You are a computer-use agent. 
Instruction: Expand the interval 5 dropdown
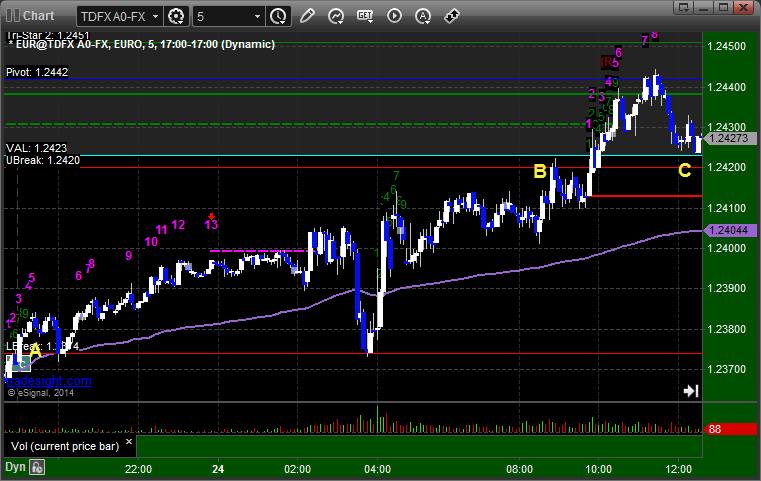[258, 17]
